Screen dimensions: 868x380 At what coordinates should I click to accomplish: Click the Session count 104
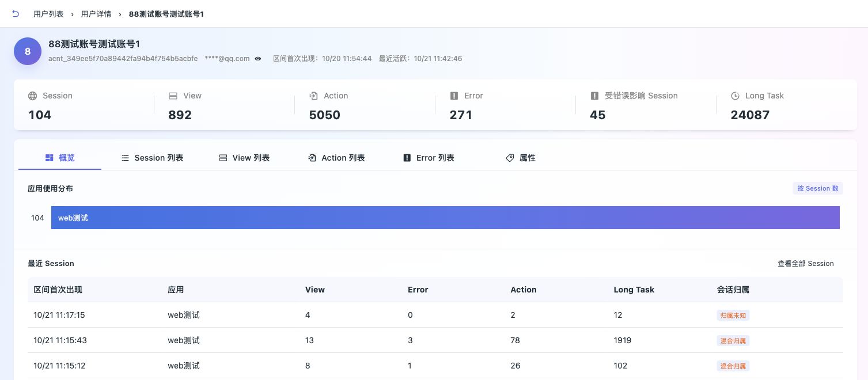pos(40,115)
